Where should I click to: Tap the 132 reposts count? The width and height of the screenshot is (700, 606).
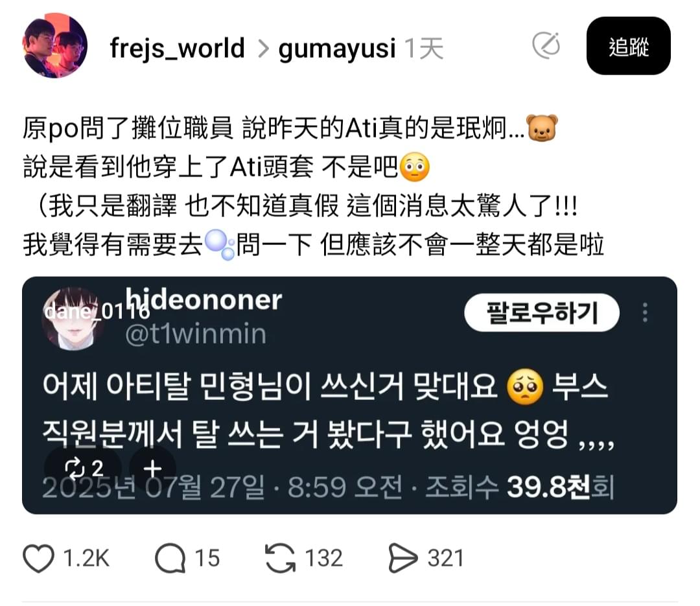(x=323, y=558)
